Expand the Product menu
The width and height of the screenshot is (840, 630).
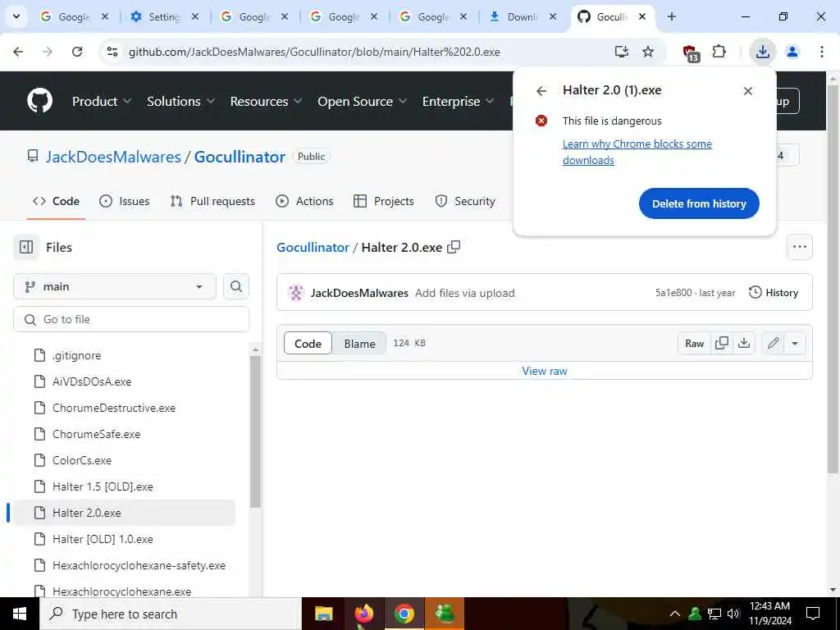[101, 101]
